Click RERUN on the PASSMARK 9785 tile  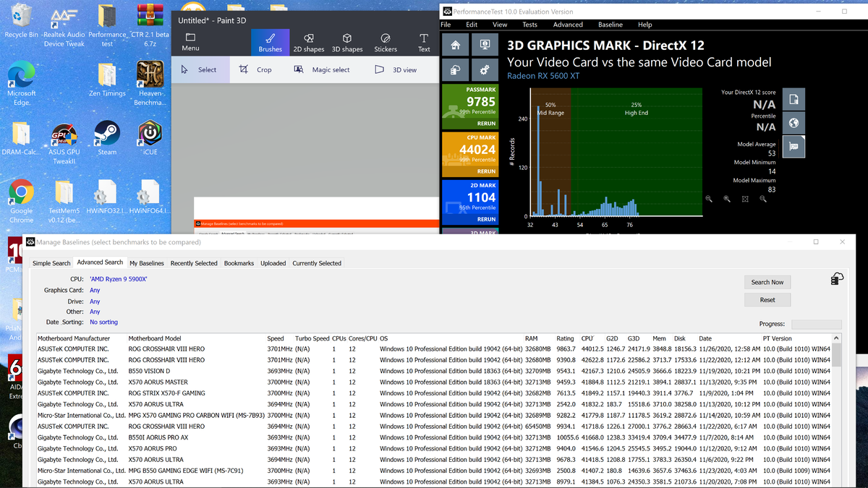486,124
